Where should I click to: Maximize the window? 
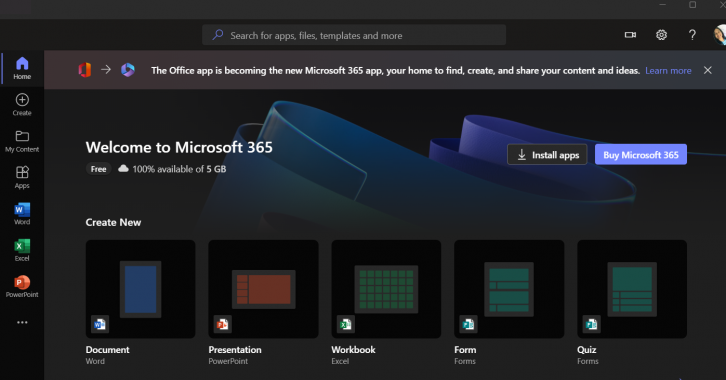click(x=692, y=5)
